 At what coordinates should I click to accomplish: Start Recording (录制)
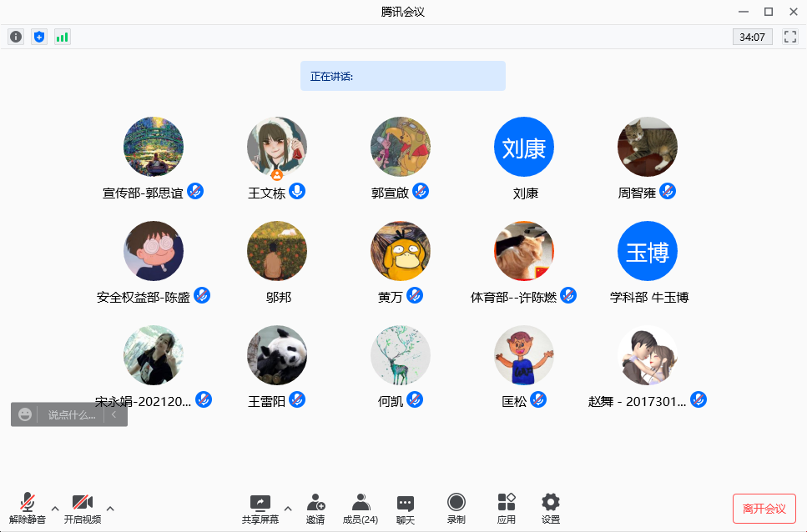click(x=456, y=508)
